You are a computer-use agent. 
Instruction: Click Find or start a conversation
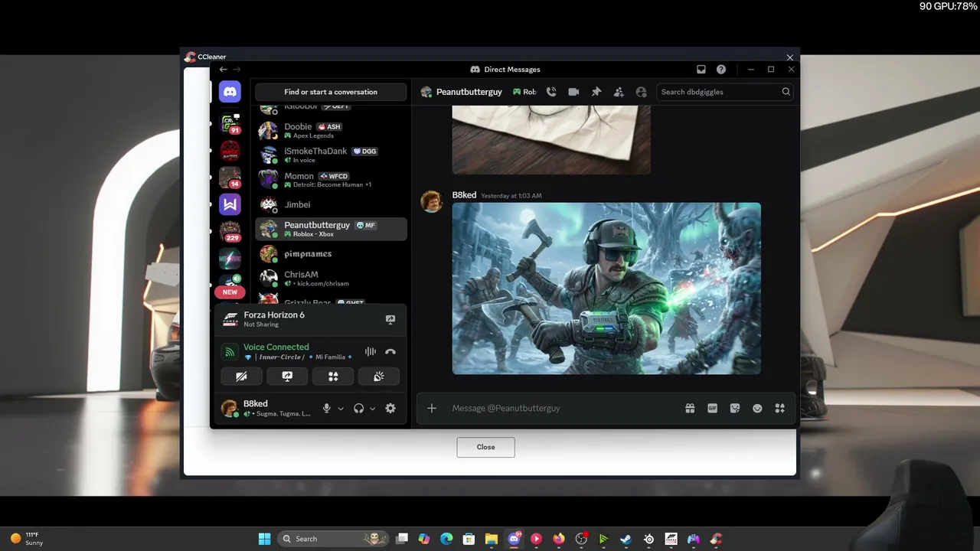click(x=331, y=92)
